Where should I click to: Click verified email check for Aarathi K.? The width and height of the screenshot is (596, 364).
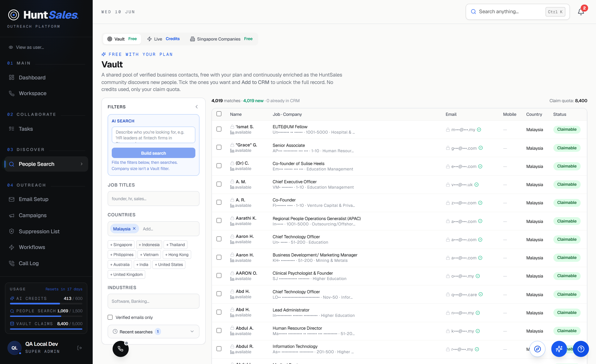480,221
